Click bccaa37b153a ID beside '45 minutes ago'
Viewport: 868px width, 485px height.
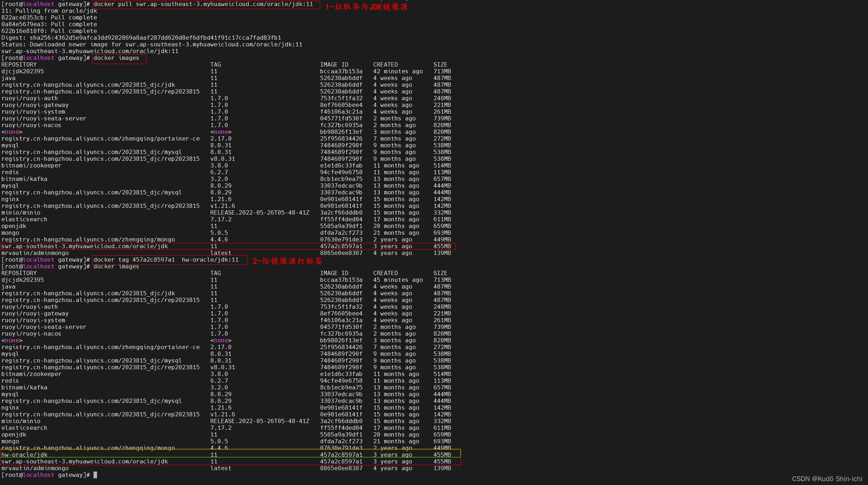pyautogui.click(x=341, y=280)
